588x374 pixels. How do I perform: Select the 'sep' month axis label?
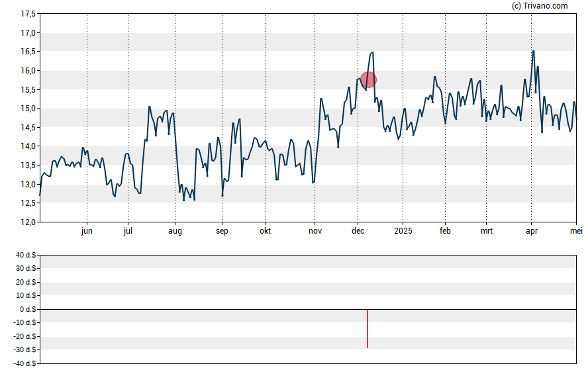pyautogui.click(x=222, y=231)
